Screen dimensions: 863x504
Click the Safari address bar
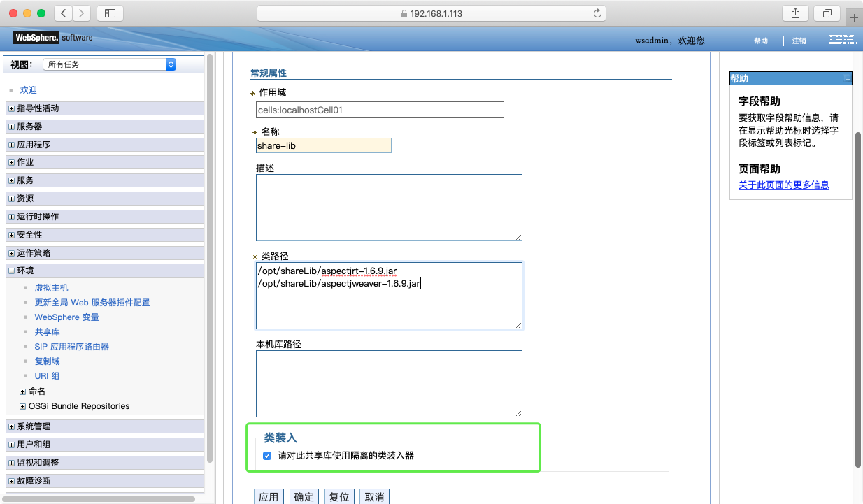tap(431, 13)
